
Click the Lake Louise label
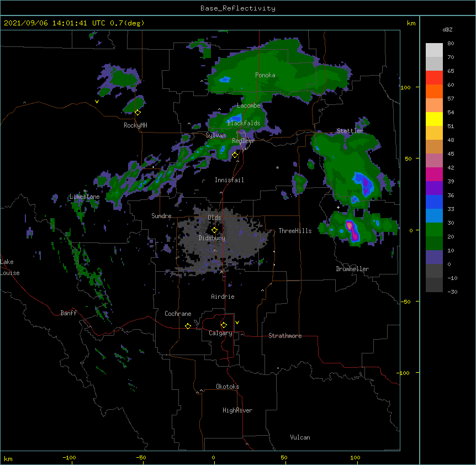click(10, 267)
